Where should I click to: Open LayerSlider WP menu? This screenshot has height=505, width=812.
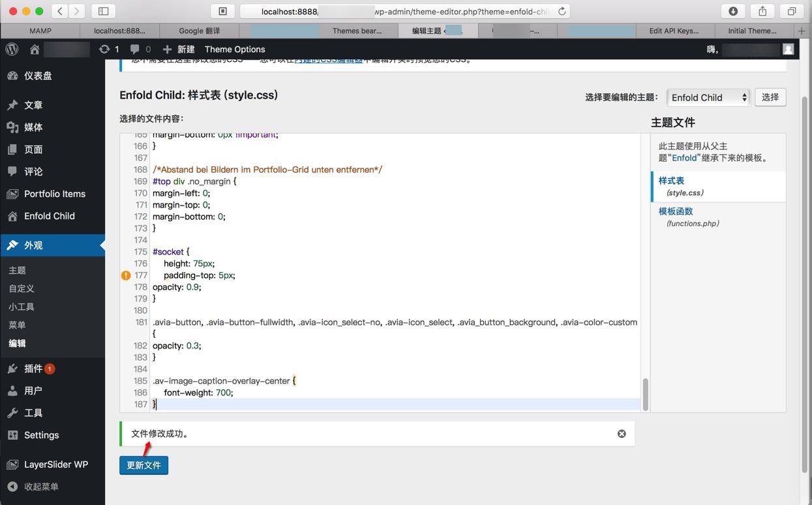pos(52,465)
